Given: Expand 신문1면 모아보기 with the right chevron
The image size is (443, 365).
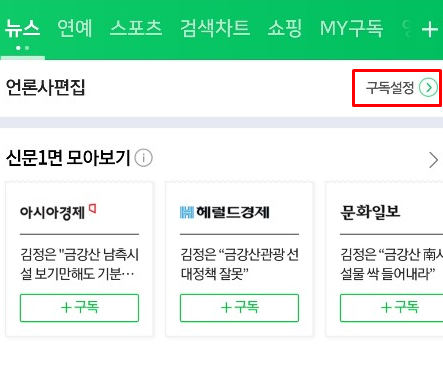Looking at the screenshot, I should (433, 160).
